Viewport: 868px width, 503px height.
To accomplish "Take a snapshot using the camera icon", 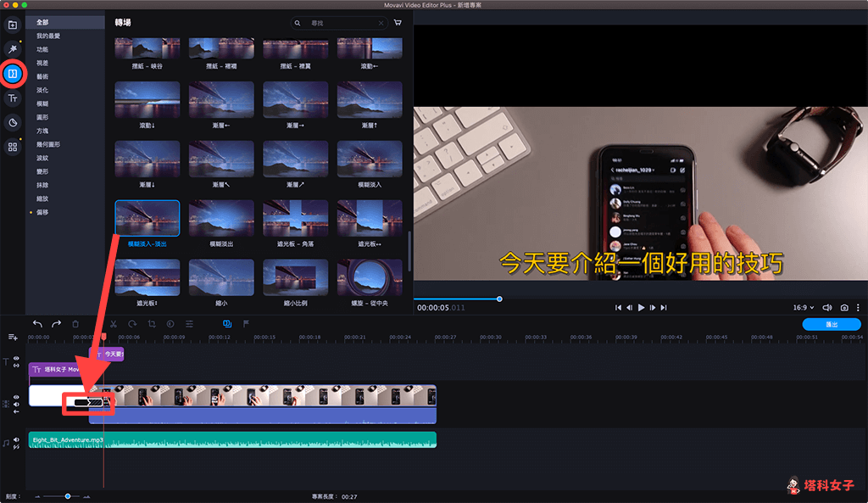I will click(x=844, y=308).
